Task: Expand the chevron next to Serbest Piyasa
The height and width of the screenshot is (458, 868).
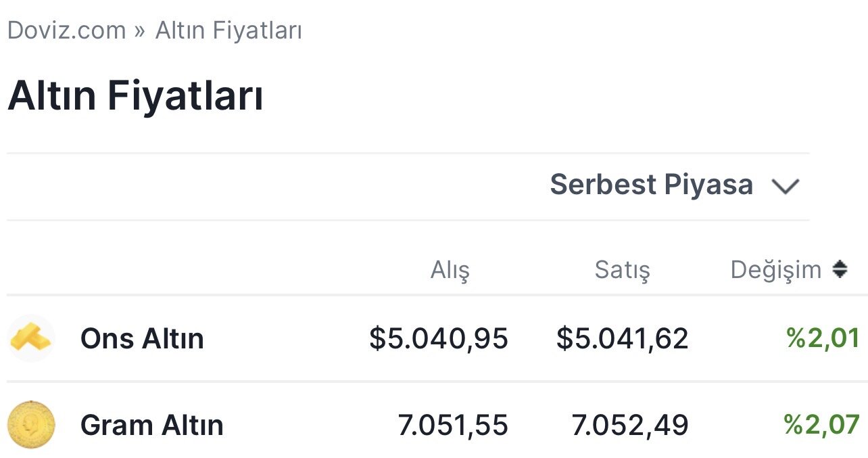Action: pos(786,186)
